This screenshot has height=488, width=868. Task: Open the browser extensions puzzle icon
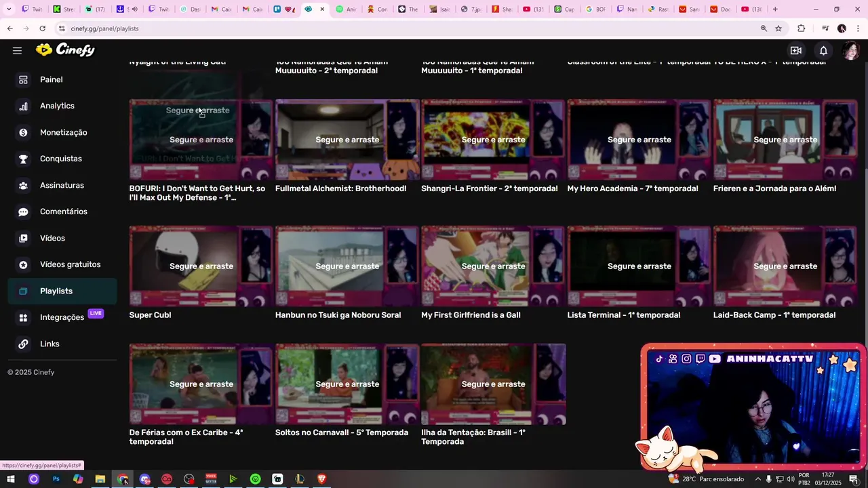tap(802, 28)
